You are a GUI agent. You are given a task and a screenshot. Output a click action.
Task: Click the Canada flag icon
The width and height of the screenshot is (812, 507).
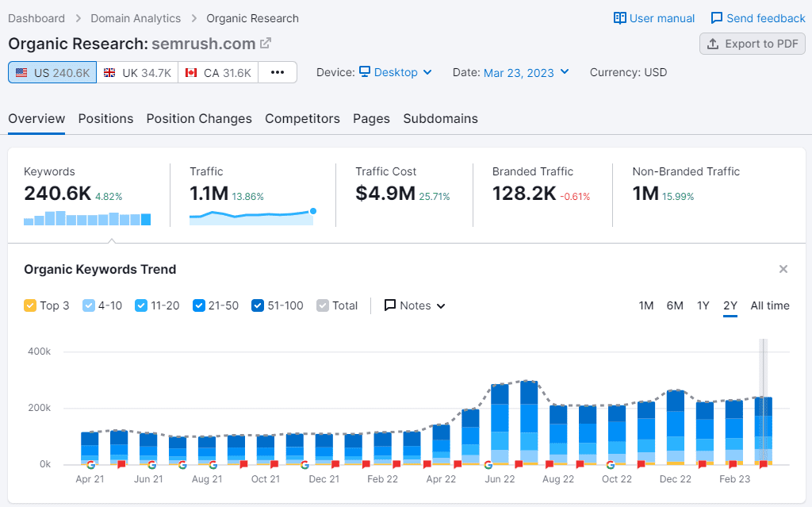click(191, 72)
